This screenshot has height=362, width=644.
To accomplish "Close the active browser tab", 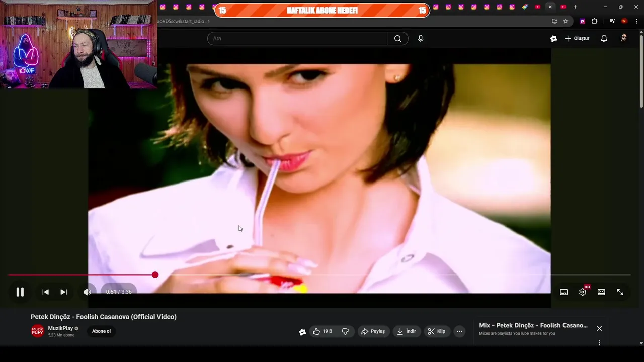I will (x=550, y=7).
